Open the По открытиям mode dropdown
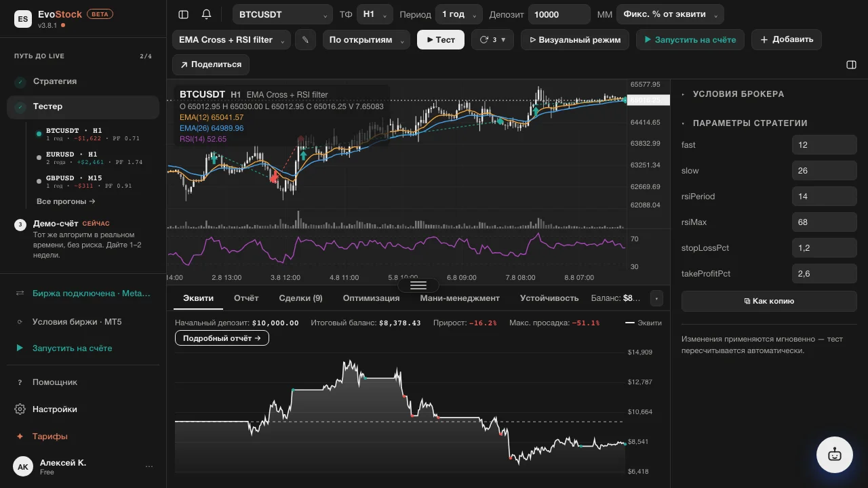The image size is (868, 488). click(366, 40)
